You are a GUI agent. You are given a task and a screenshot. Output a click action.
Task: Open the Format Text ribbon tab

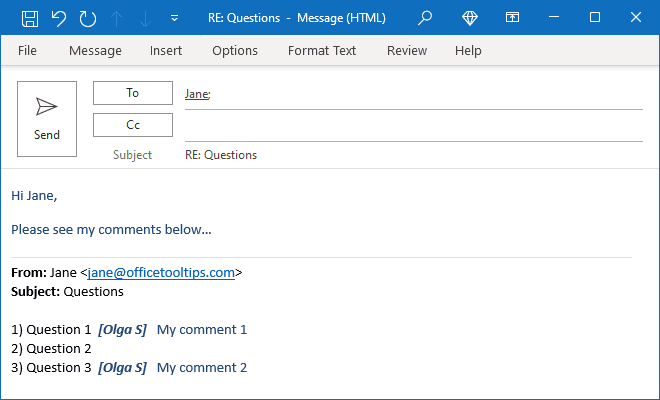coord(322,51)
